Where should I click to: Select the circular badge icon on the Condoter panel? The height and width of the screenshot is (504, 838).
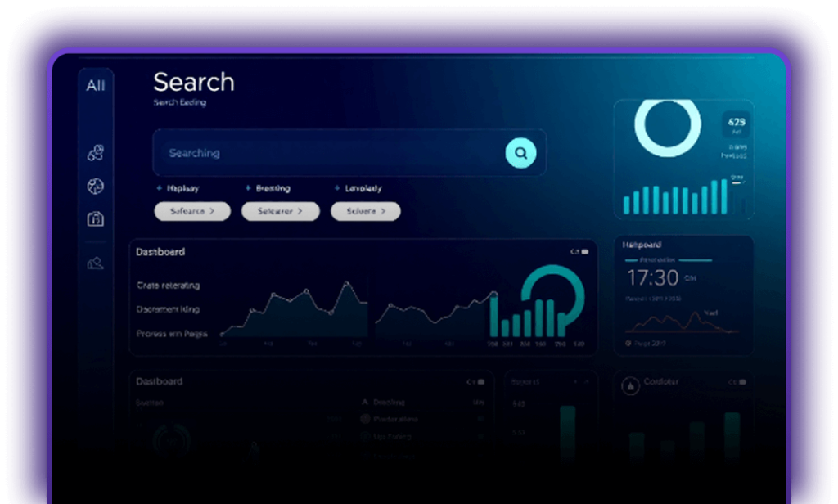pyautogui.click(x=629, y=385)
